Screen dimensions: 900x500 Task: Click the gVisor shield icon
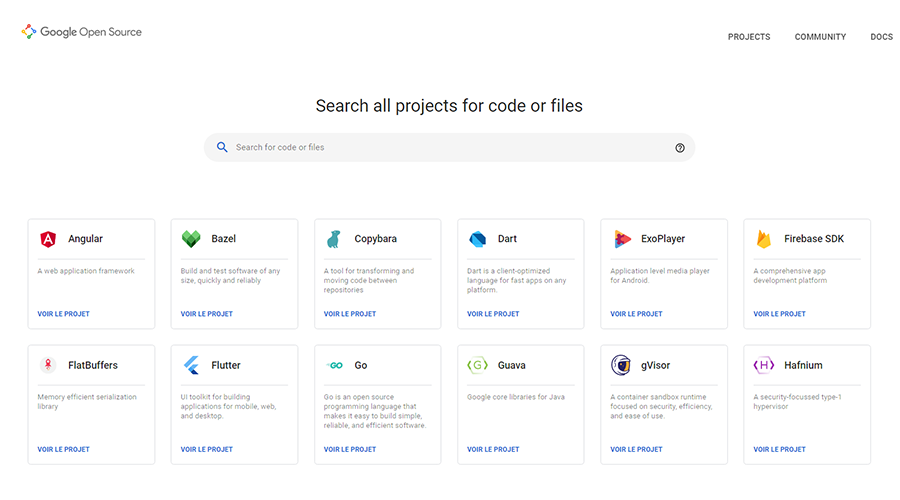620,365
